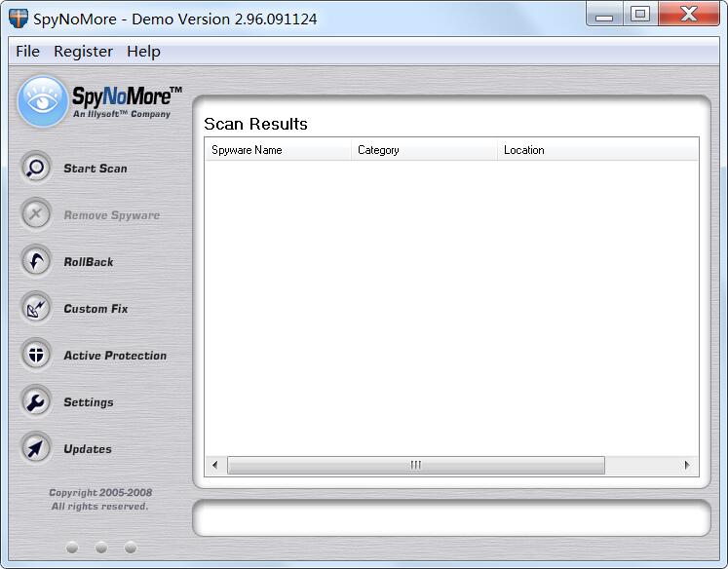Click the Updates arrow icon
This screenshot has height=569, width=728.
point(36,448)
